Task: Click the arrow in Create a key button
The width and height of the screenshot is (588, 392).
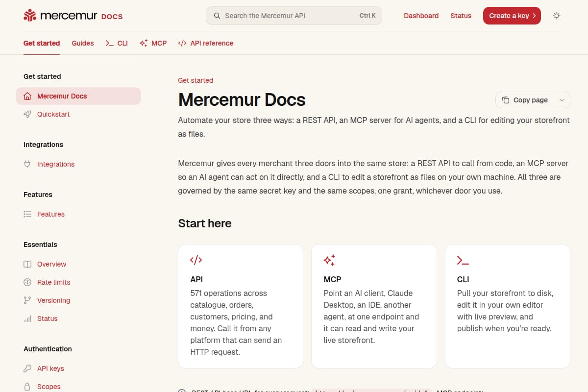Action: coord(534,16)
